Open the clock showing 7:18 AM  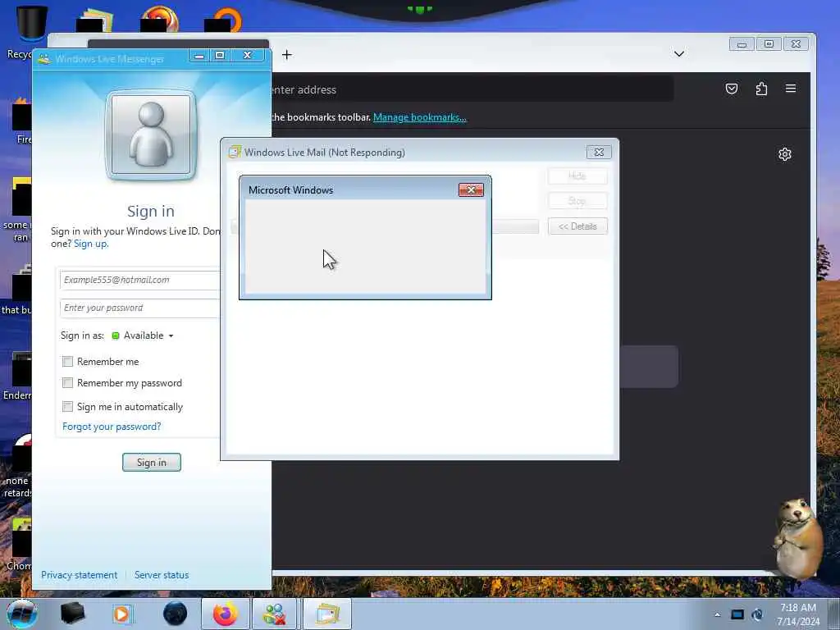798,614
